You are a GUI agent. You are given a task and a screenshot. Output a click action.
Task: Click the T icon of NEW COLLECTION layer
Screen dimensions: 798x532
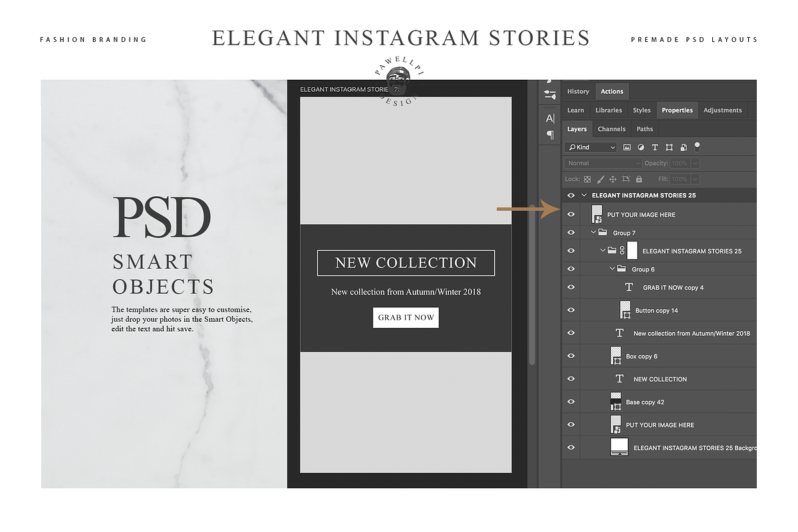(x=620, y=378)
